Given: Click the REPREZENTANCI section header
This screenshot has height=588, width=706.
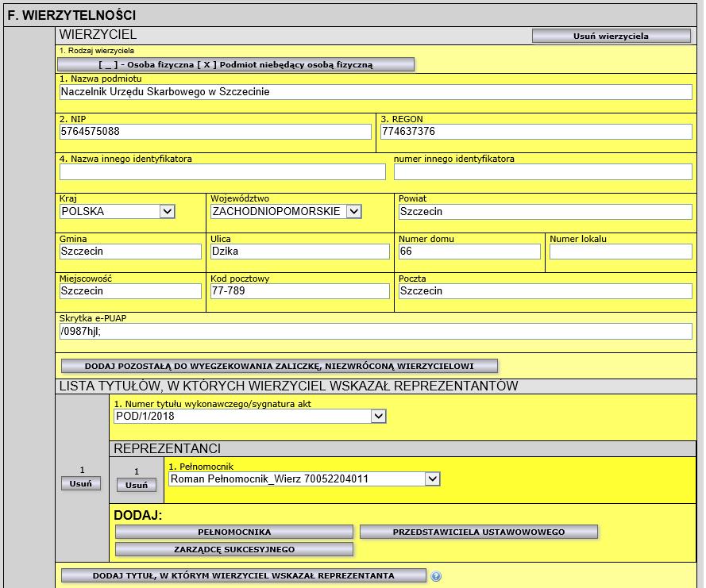Looking at the screenshot, I should point(167,448).
